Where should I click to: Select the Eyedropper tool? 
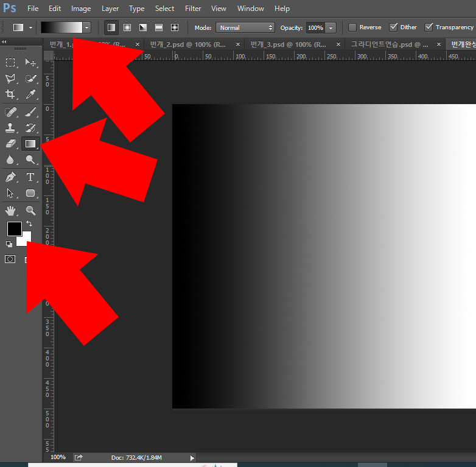click(x=30, y=94)
